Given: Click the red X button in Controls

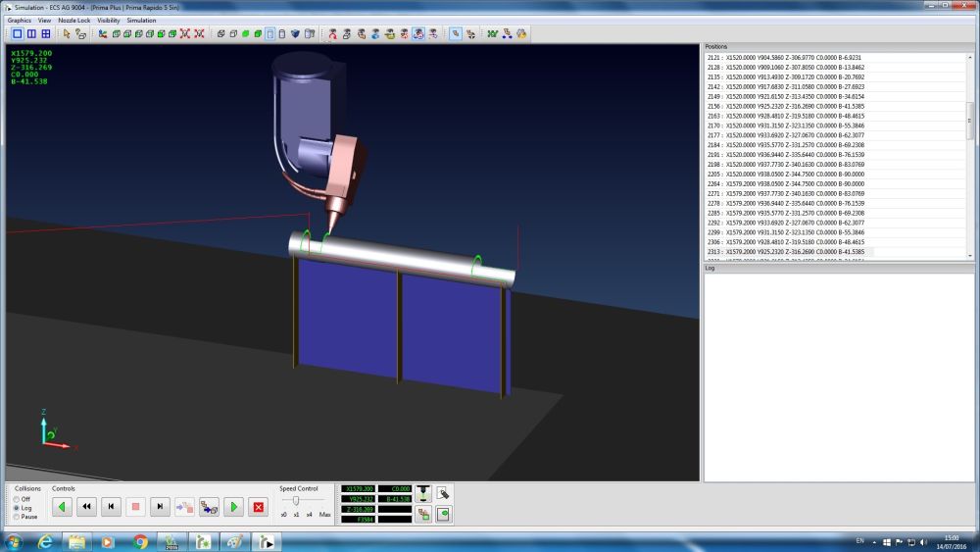Looking at the screenshot, I should [259, 507].
